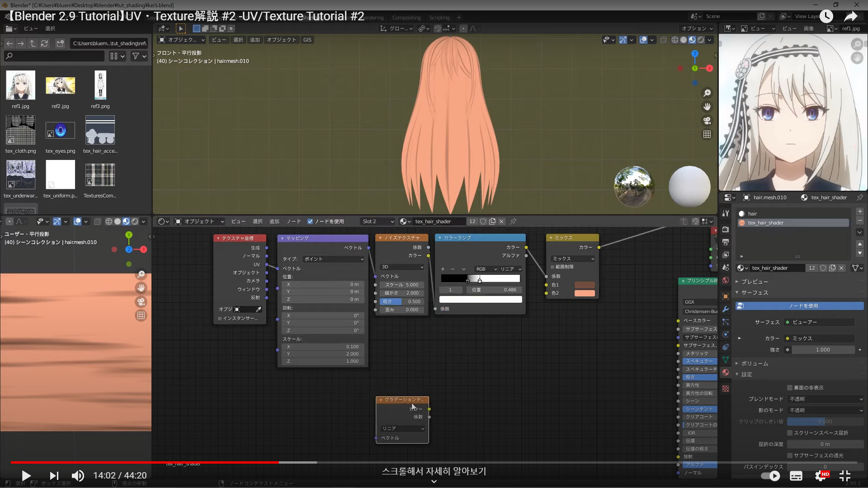Enable 裏面の非表示 checkbox
This screenshot has height=488, width=868.
pyautogui.click(x=790, y=388)
